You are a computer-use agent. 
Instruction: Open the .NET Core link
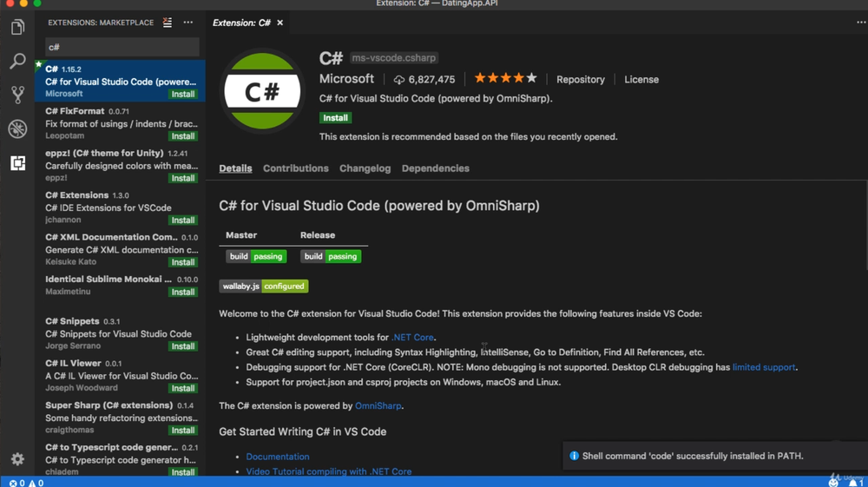[x=412, y=337]
